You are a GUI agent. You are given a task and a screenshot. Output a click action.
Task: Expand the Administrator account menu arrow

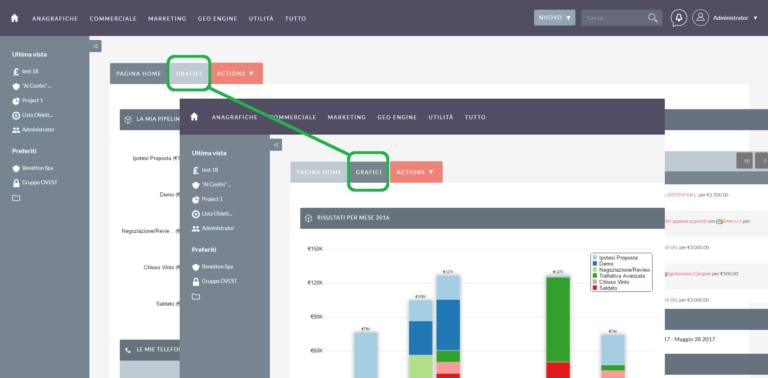pyautogui.click(x=755, y=18)
